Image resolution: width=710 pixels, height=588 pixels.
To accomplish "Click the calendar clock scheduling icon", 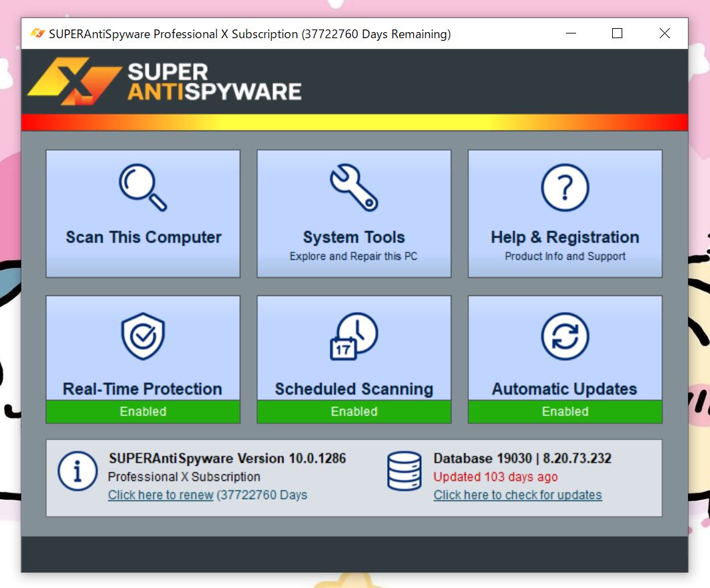I will click(x=354, y=336).
